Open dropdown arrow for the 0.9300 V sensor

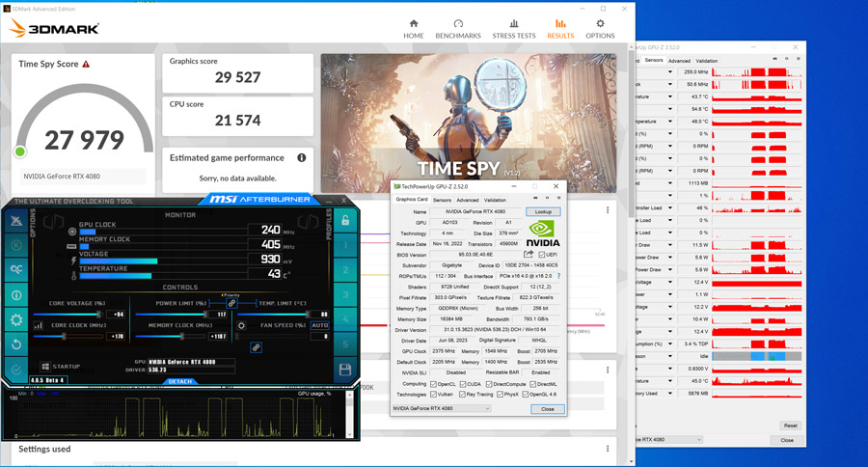[x=670, y=369]
